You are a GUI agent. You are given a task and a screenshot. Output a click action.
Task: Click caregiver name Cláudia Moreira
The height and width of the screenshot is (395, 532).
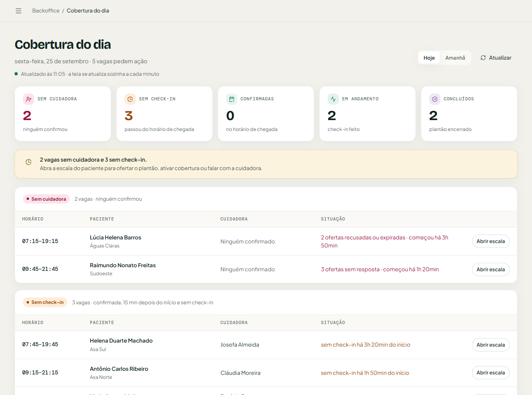click(241, 373)
